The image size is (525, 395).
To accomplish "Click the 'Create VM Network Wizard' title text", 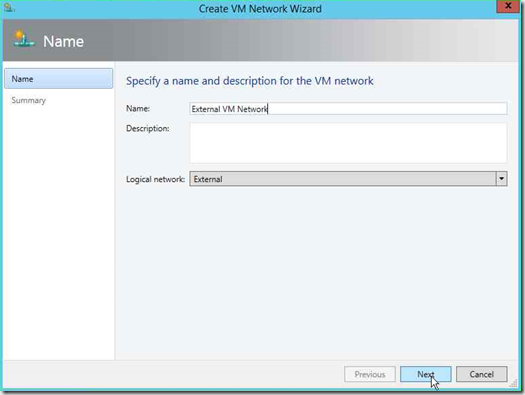I will 260,9.
